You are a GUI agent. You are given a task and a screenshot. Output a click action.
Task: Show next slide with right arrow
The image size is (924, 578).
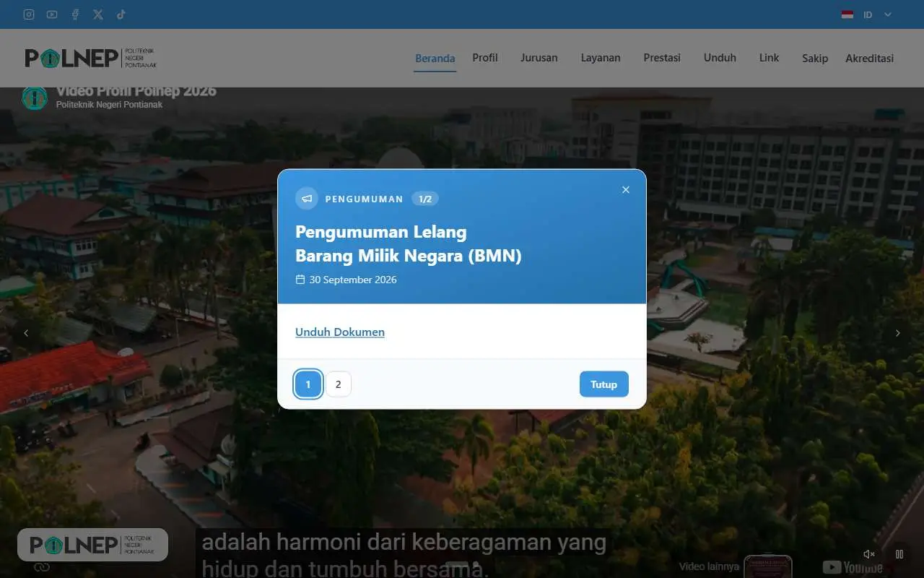[898, 333]
